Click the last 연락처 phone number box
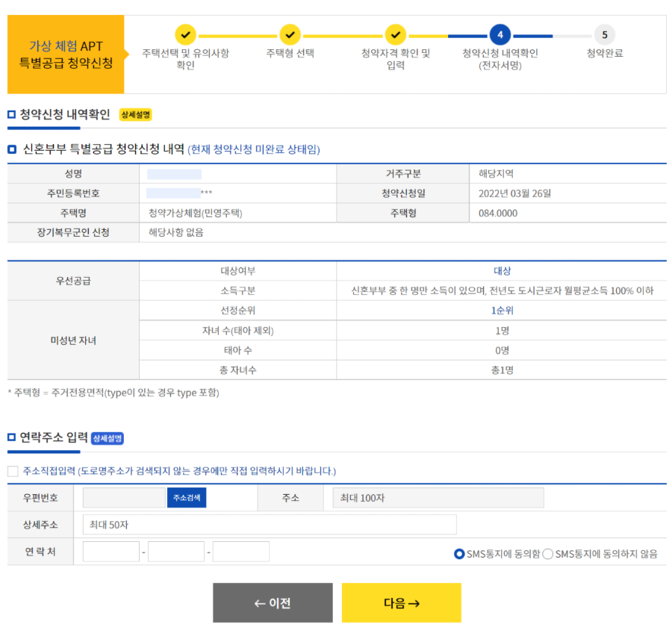The height and width of the screenshot is (636, 672). coord(241,552)
